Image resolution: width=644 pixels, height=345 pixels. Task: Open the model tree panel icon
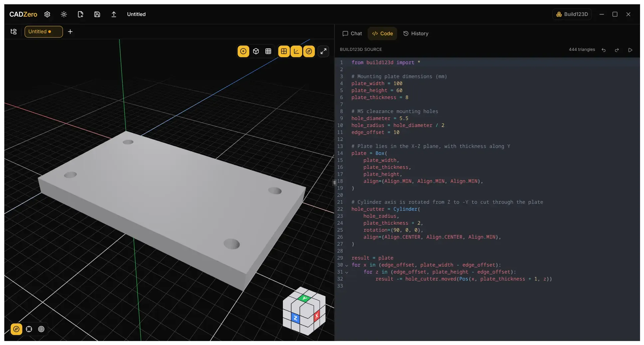click(x=14, y=32)
